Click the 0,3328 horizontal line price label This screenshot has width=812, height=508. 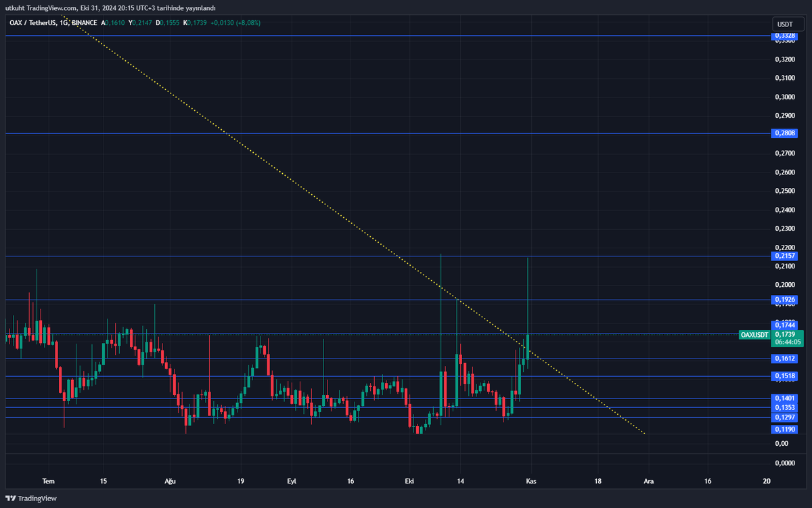pyautogui.click(x=785, y=35)
